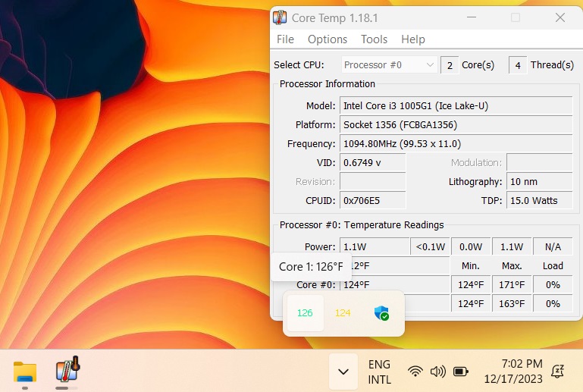Open the Tools menu
Image resolution: width=583 pixels, height=392 pixels.
pyautogui.click(x=374, y=39)
